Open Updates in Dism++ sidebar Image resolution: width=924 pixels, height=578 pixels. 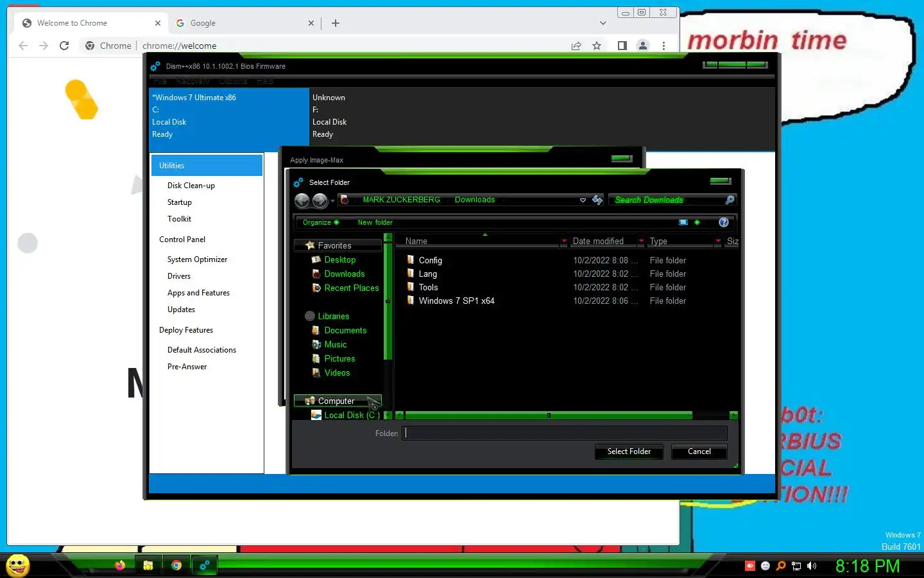pos(181,310)
